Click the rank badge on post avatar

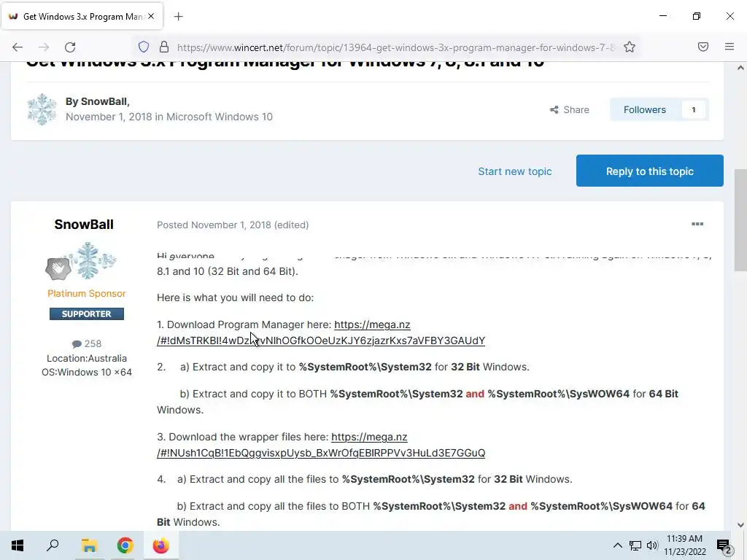[x=58, y=268]
